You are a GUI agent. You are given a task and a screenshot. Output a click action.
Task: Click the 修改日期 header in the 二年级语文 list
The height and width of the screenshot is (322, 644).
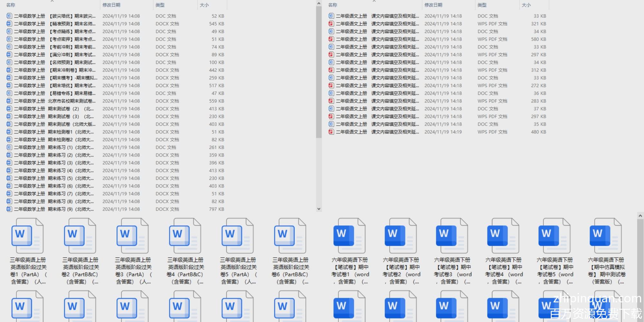click(433, 5)
